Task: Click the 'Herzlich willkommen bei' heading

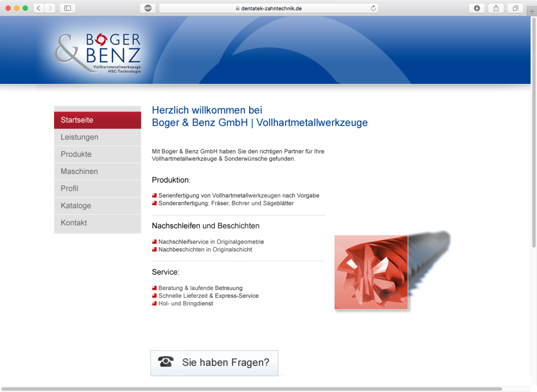Action: pos(207,110)
